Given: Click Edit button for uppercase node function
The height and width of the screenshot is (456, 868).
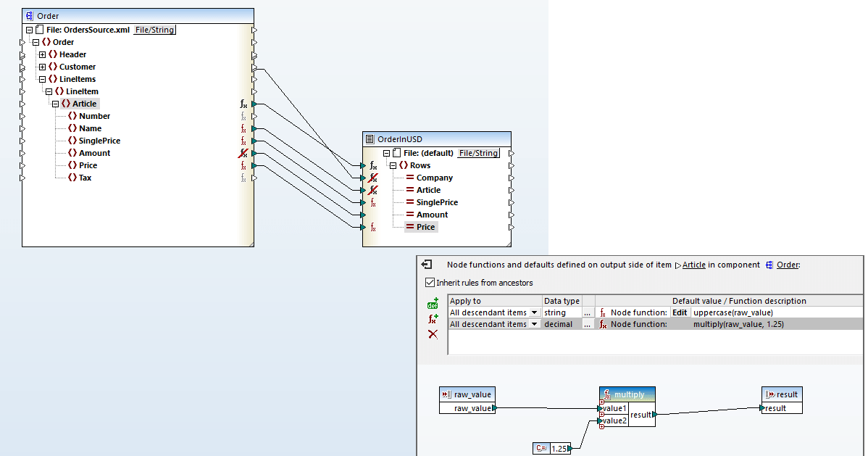Looking at the screenshot, I should pyautogui.click(x=679, y=312).
